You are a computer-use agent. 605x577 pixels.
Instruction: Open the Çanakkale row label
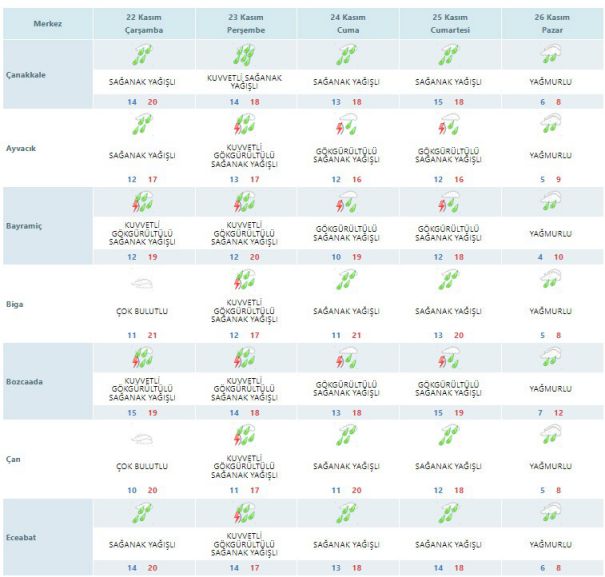26,74
